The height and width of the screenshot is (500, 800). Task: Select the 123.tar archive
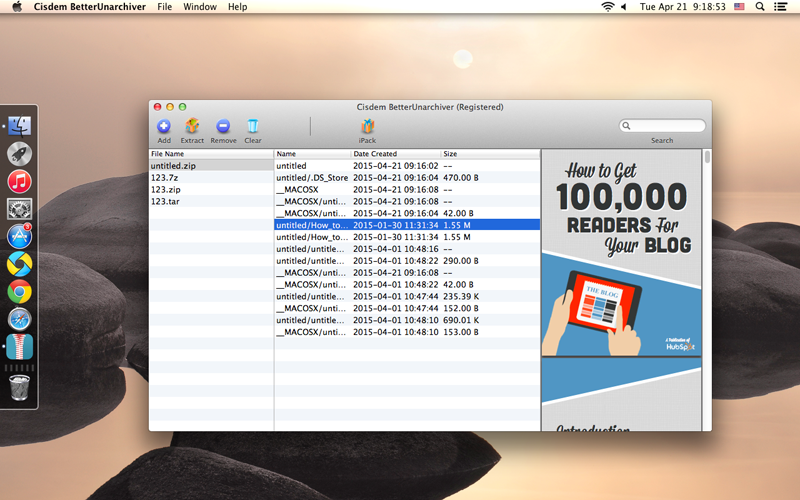[x=165, y=201]
